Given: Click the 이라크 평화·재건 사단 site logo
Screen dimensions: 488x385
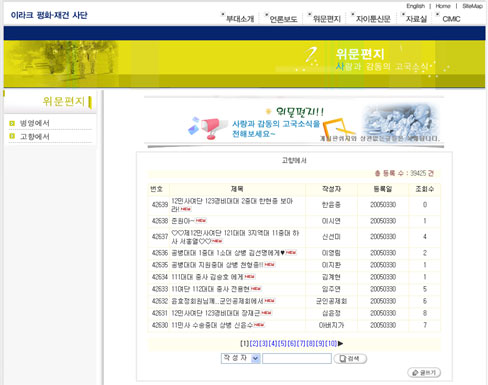Looking at the screenshot, I should tap(49, 15).
